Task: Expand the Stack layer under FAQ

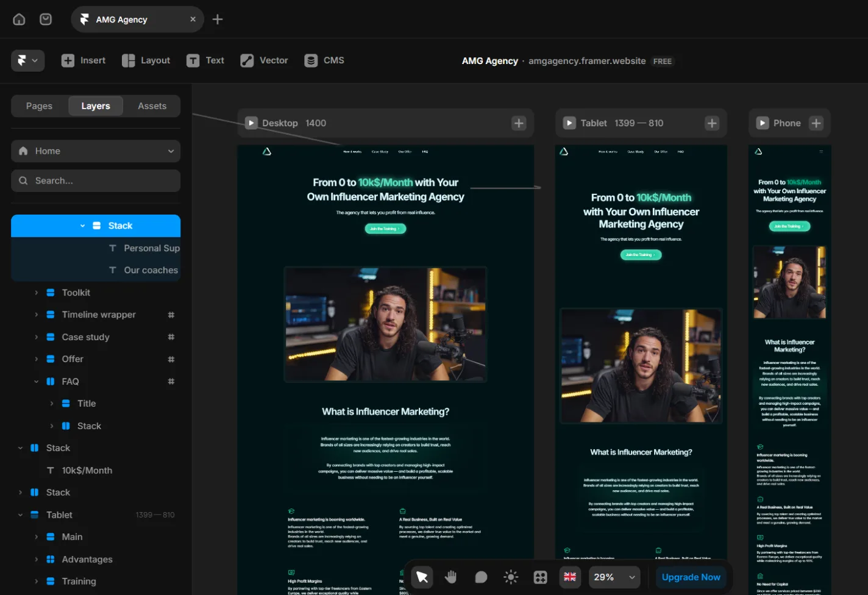Action: tap(52, 426)
